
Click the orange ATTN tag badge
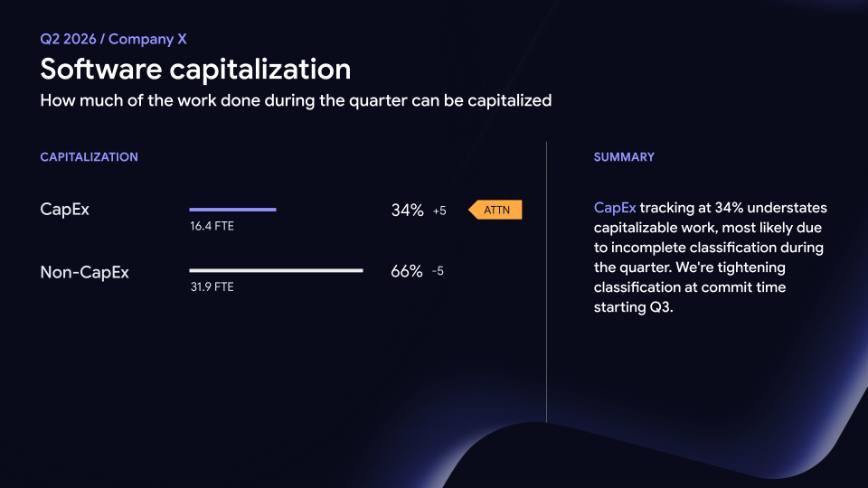[495, 210]
